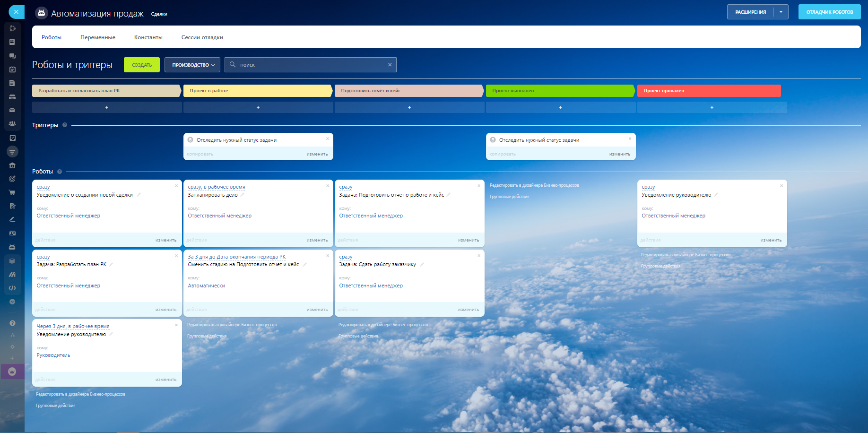The width and height of the screenshot is (868, 433).
Task: Open the contact card icon in the sidebar
Action: (12, 233)
